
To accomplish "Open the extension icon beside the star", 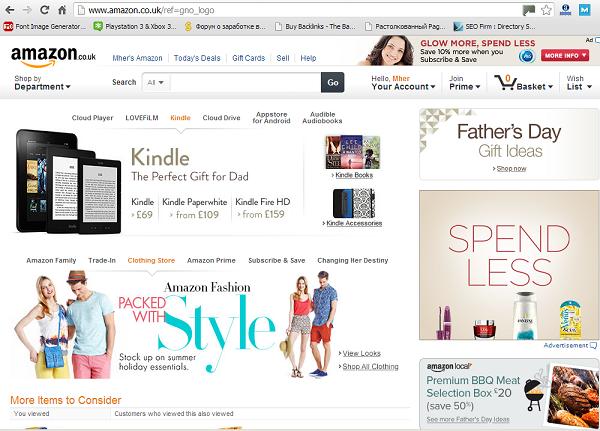I will point(565,10).
